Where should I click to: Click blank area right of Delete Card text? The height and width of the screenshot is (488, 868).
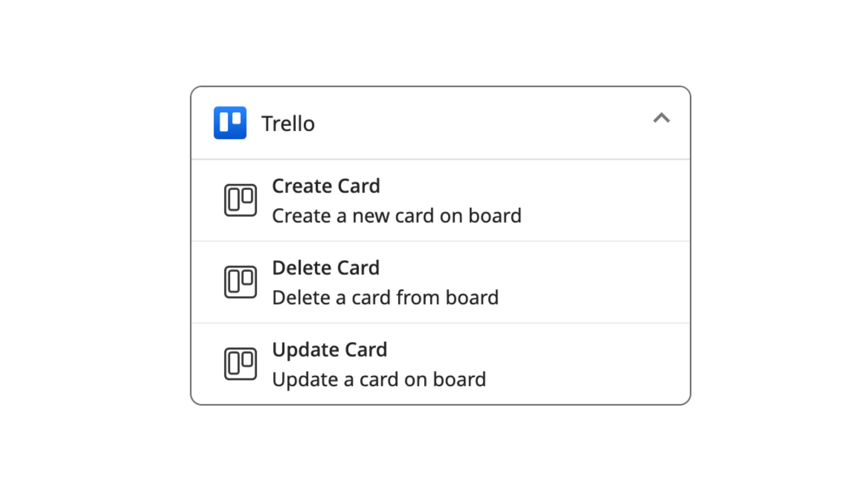pos(593,282)
